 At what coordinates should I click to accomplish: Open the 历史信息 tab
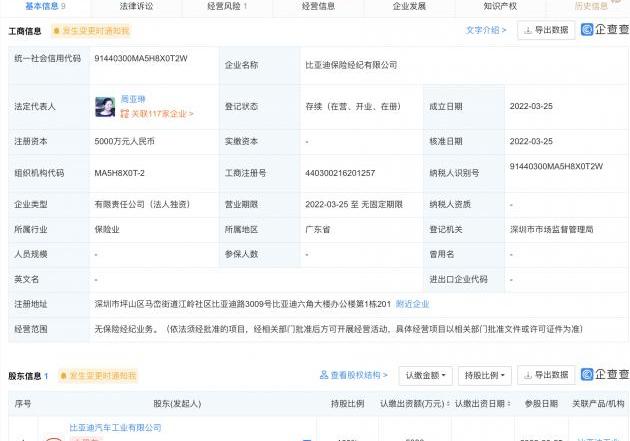(591, 6)
